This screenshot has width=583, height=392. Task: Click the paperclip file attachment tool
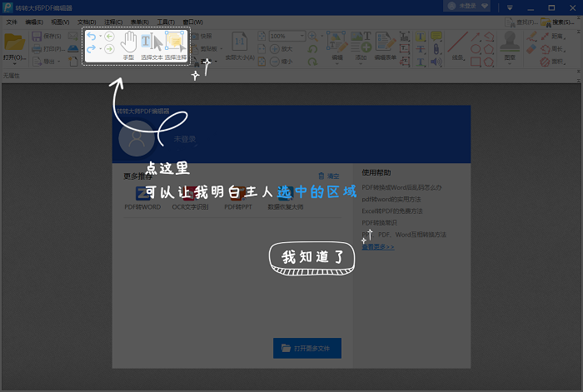pos(436,49)
